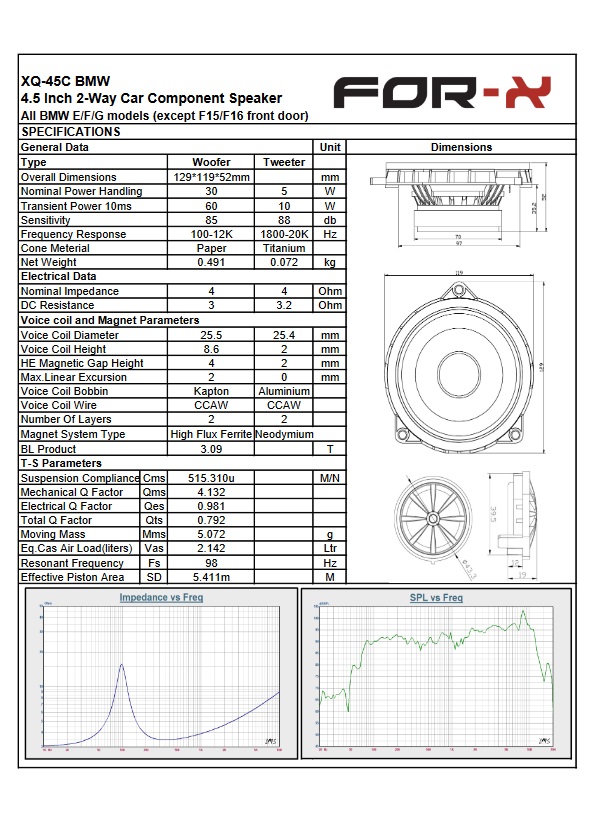595x835 pixels.
Task: Click Resonant Frequency value "98"
Action: click(x=211, y=563)
